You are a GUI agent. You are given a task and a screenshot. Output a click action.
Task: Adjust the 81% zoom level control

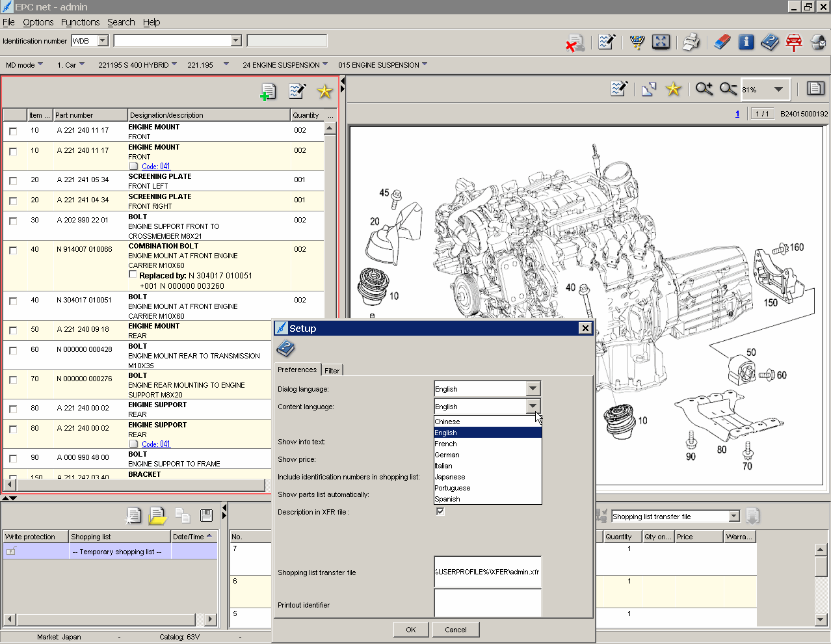[x=765, y=89]
